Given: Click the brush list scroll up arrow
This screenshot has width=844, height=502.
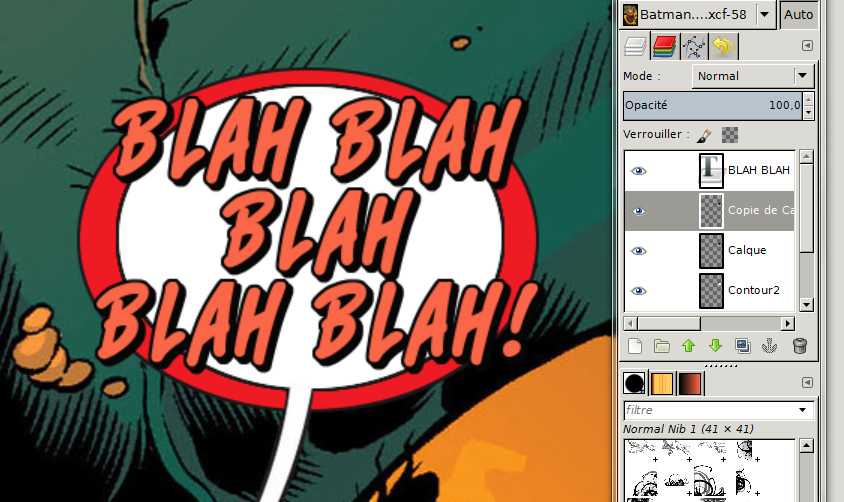Looking at the screenshot, I should tap(806, 446).
